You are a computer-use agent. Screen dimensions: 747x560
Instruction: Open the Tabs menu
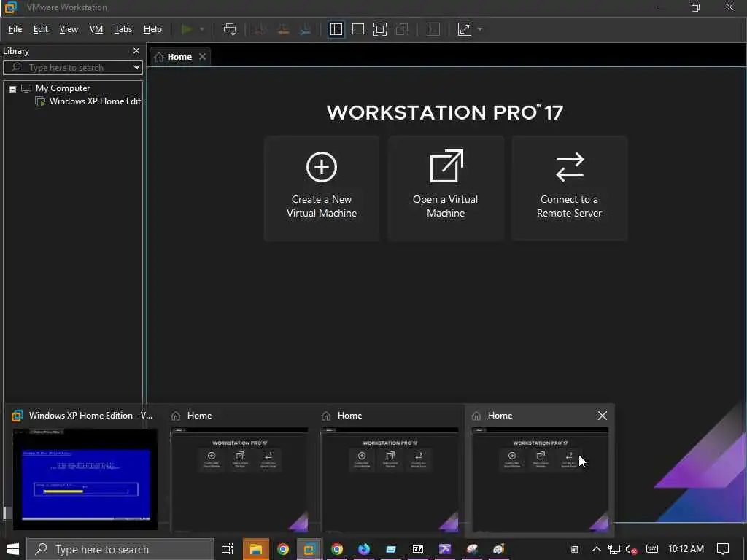coord(123,29)
